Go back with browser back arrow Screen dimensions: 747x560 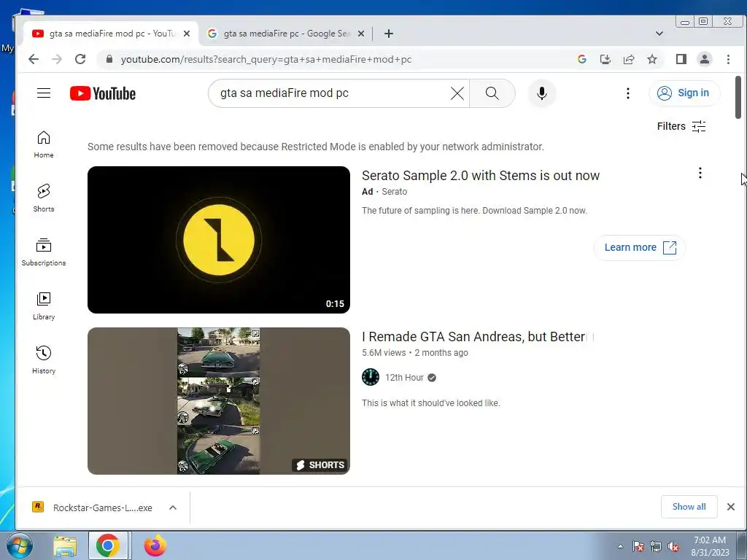pyautogui.click(x=34, y=59)
